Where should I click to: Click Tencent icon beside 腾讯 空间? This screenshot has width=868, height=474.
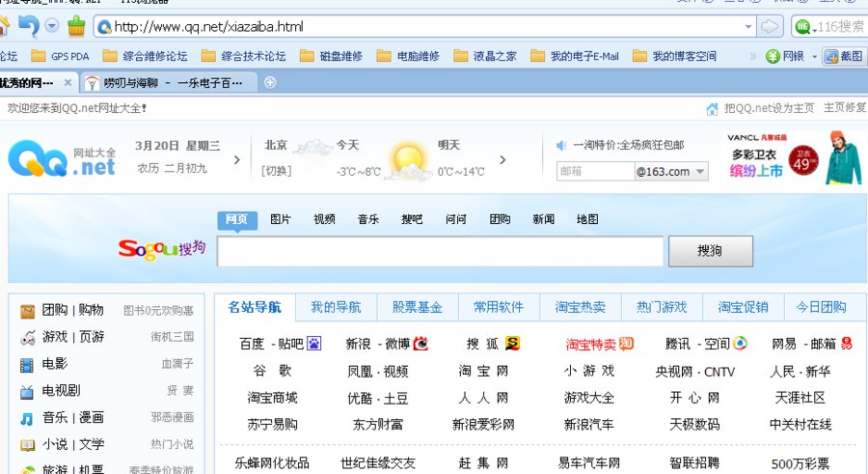point(740,344)
